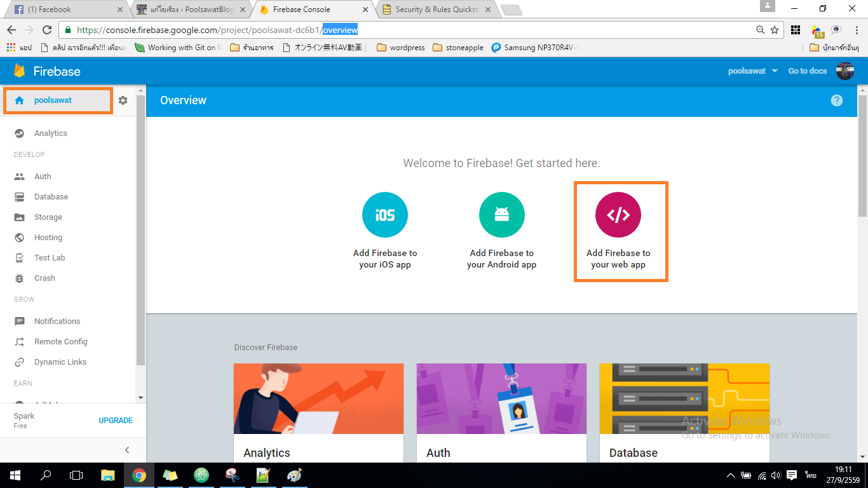The image size is (868, 488).
Task: Open the Database discover card image
Action: pyautogui.click(x=684, y=398)
